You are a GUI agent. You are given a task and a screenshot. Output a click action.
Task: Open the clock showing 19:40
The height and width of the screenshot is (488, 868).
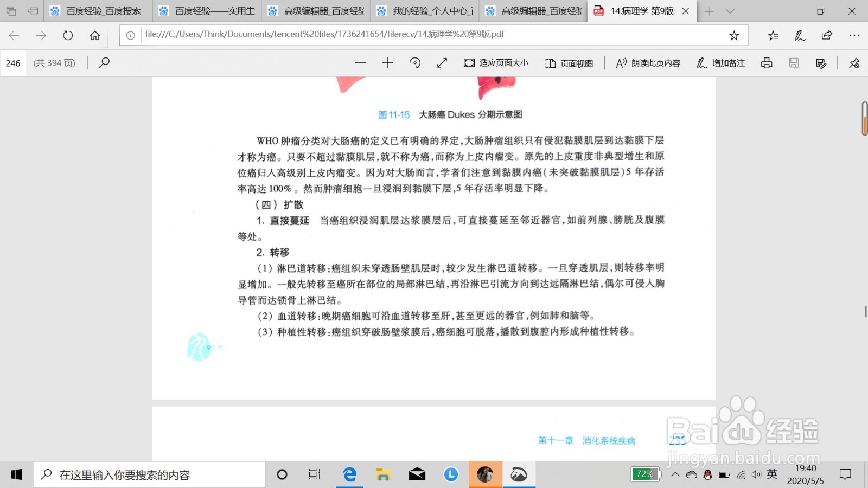pos(805,474)
